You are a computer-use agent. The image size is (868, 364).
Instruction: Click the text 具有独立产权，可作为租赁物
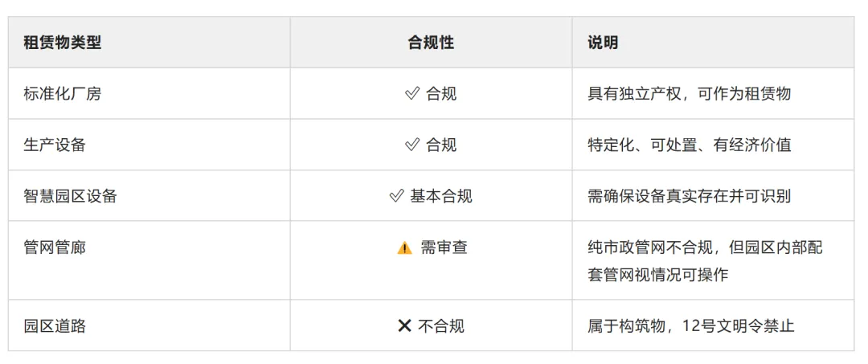coord(690,94)
